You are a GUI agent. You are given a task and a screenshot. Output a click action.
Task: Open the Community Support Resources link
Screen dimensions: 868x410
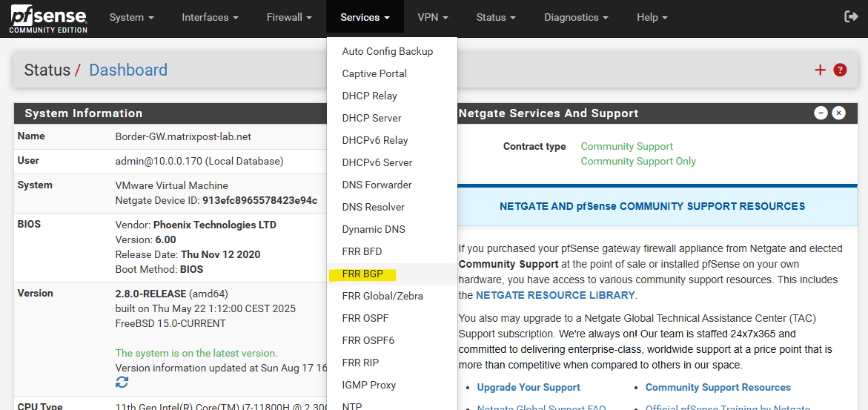click(x=718, y=387)
